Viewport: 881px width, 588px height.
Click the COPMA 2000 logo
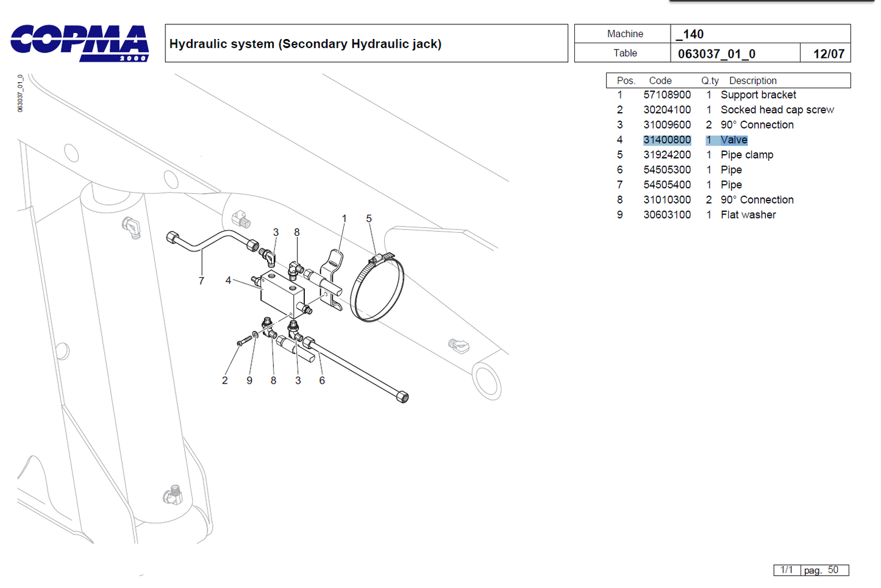[79, 43]
